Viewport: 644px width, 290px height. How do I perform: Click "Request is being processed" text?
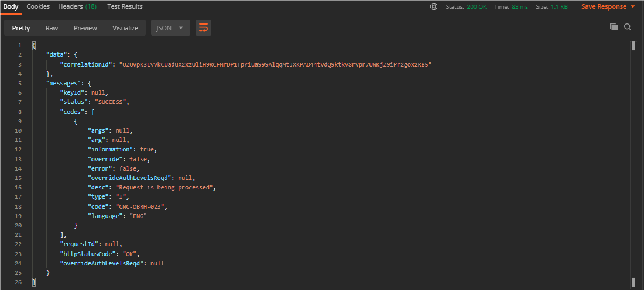coord(165,187)
